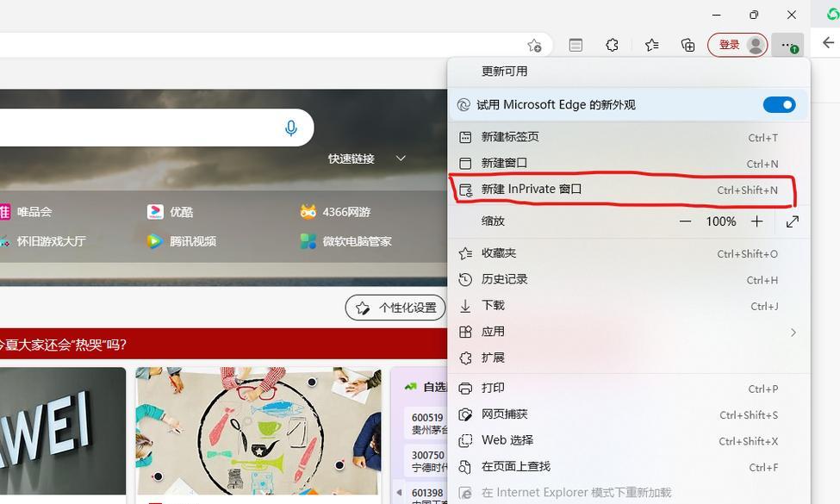Click the 100% zoom level value
This screenshot has width=840, height=504.
(721, 221)
